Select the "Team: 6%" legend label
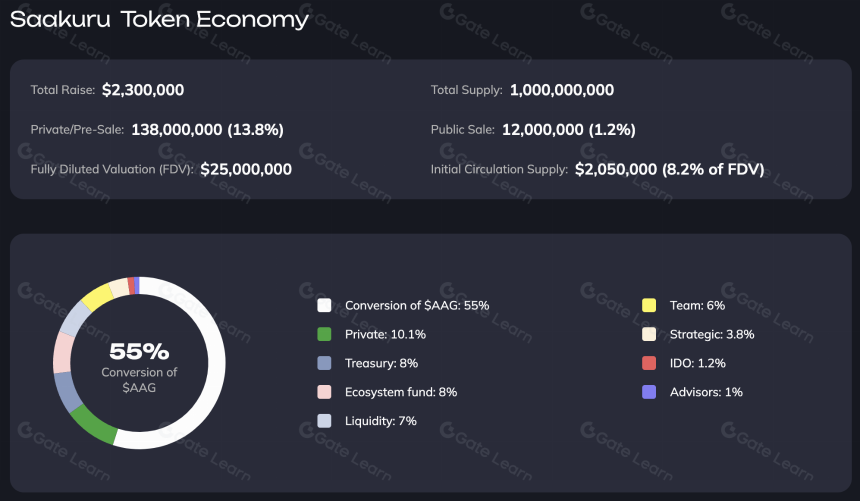 pos(697,306)
